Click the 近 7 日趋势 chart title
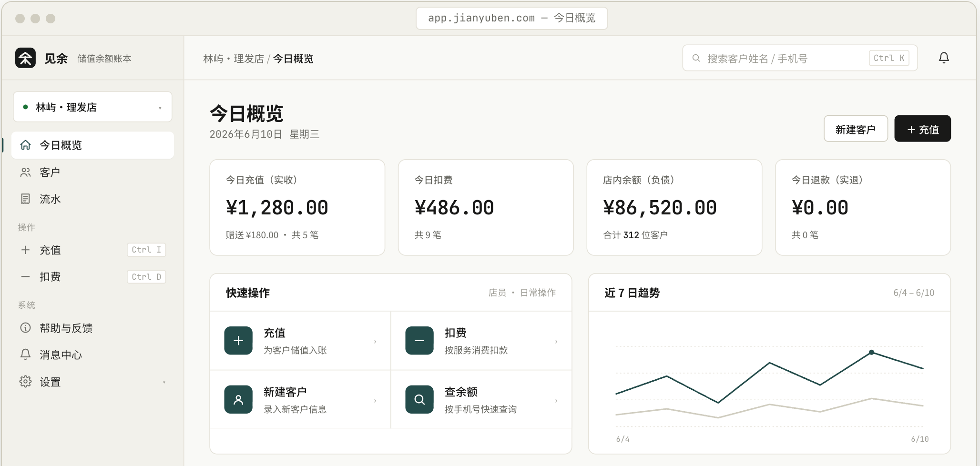 pos(632,293)
